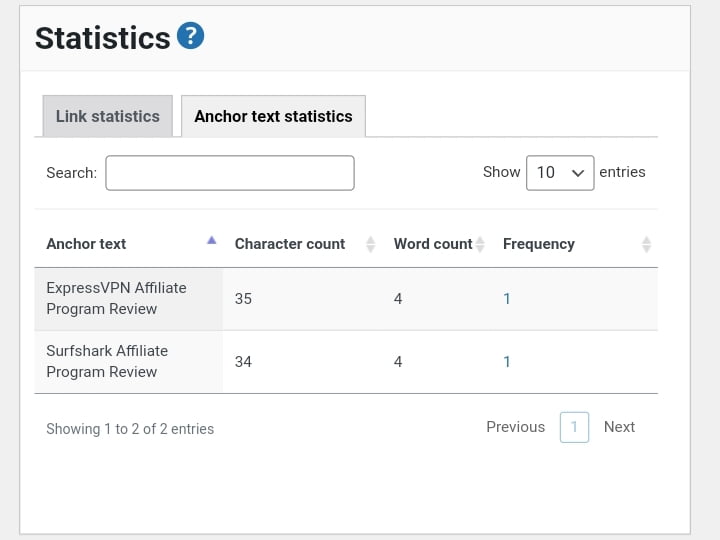Image resolution: width=720 pixels, height=540 pixels.
Task: Select page 1 in pagination
Action: tap(574, 427)
